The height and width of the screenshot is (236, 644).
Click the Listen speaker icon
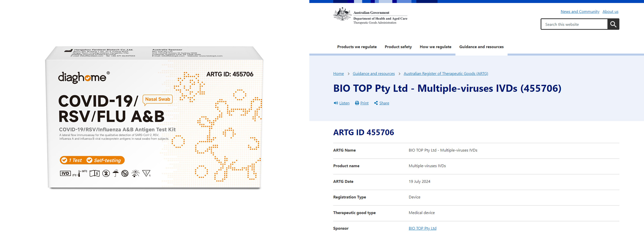[x=335, y=103]
